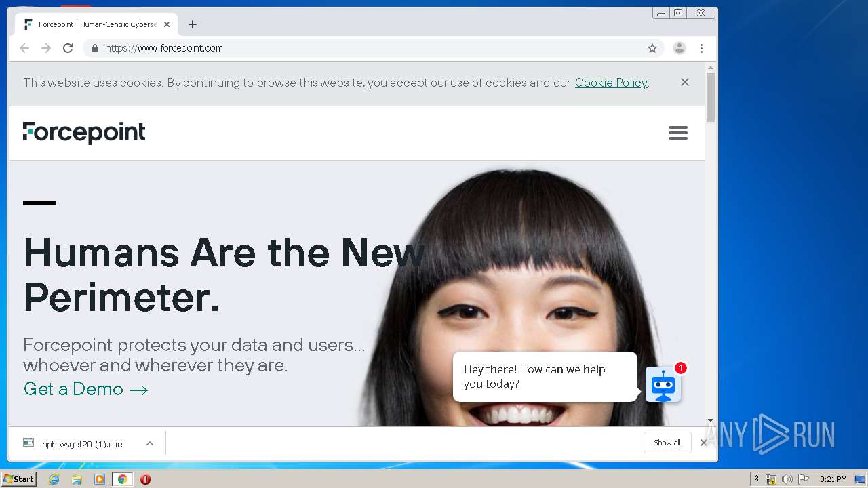This screenshot has height=488, width=868.
Task: Launch Internet Explorer from the taskbar
Action: [54, 479]
